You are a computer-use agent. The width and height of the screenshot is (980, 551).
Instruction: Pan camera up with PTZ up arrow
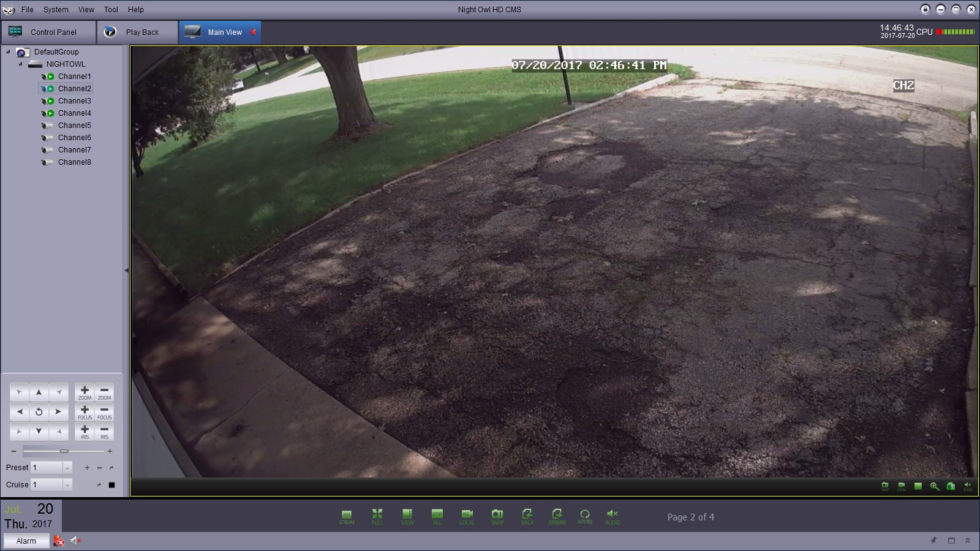pyautogui.click(x=39, y=392)
